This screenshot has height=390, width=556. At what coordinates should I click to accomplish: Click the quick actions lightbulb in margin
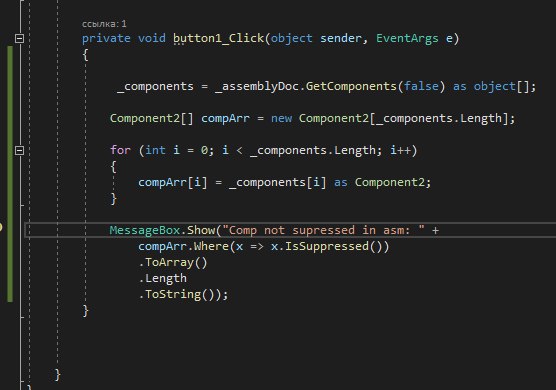point(1,227)
